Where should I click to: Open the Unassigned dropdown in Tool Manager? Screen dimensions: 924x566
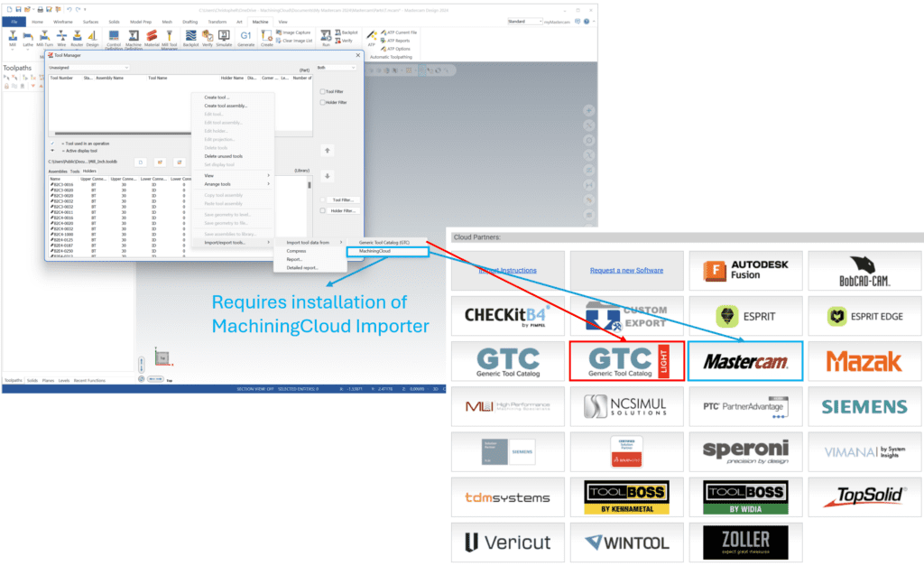tap(88, 68)
